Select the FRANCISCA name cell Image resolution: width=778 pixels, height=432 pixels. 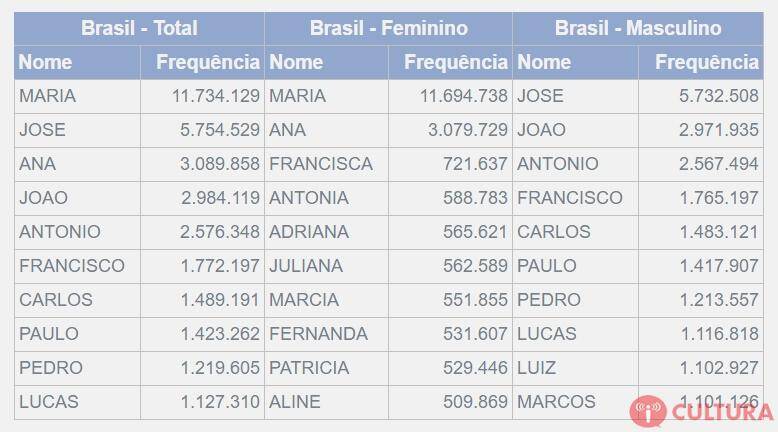pos(326,164)
